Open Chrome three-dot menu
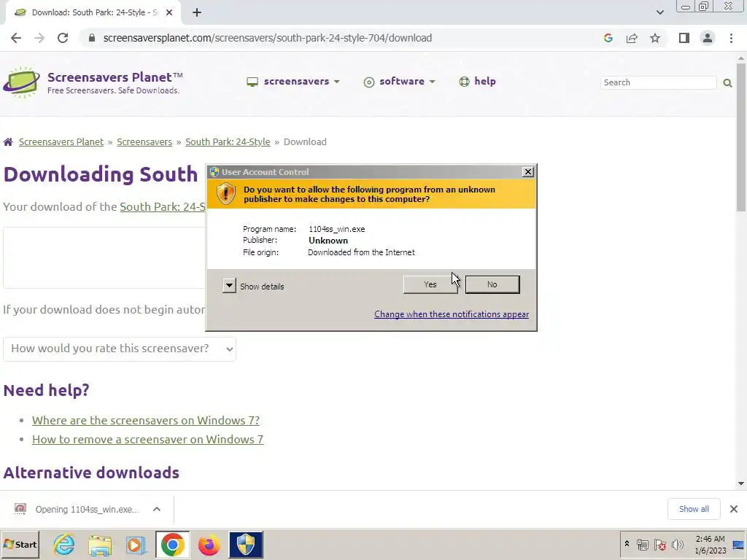Viewport: 747px width, 560px height. (x=731, y=38)
